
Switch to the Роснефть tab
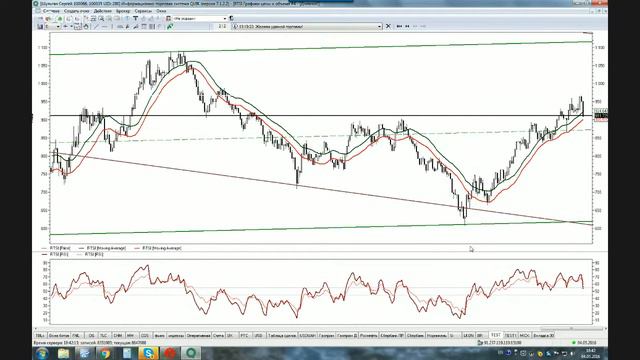(x=369, y=335)
